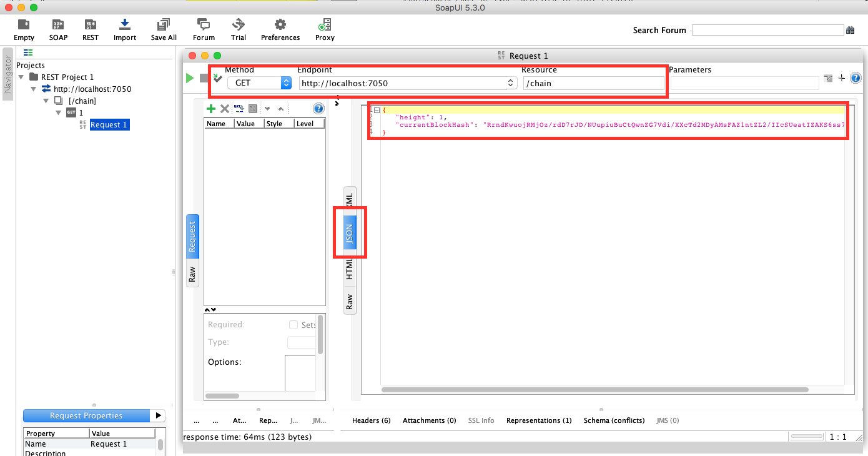Click the Resource /chain input field
The image size is (868, 456).
tap(594, 83)
